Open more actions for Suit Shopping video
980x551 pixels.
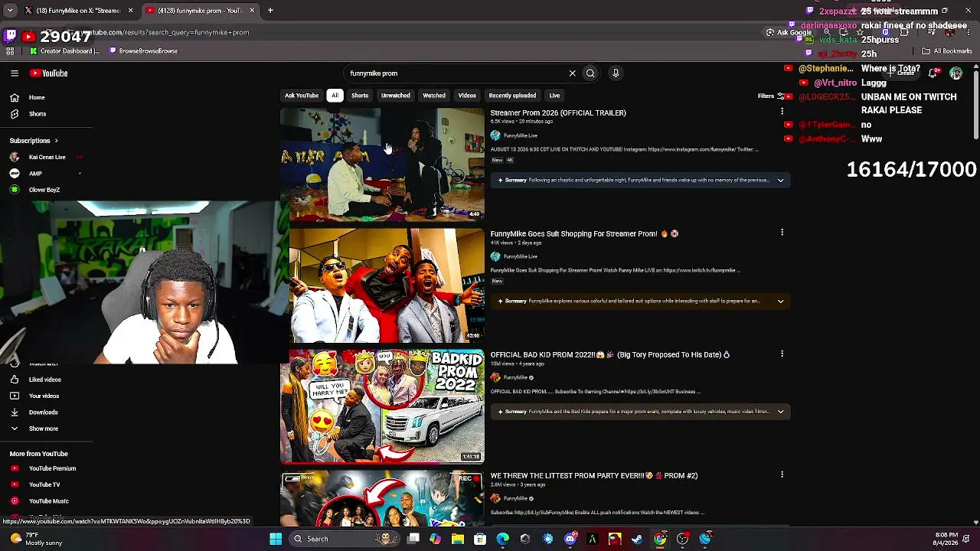click(782, 233)
